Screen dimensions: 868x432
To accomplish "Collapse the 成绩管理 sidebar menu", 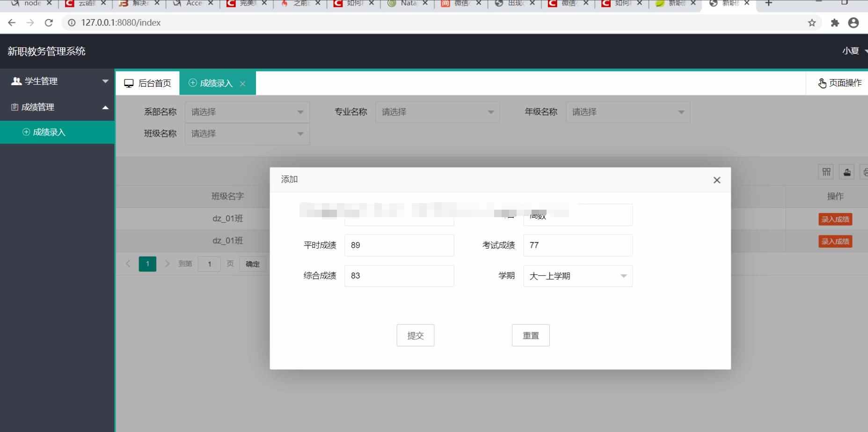I will pyautogui.click(x=57, y=107).
